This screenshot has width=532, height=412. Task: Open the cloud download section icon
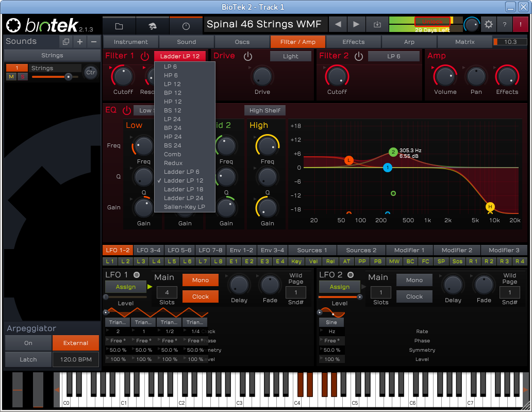(x=153, y=26)
